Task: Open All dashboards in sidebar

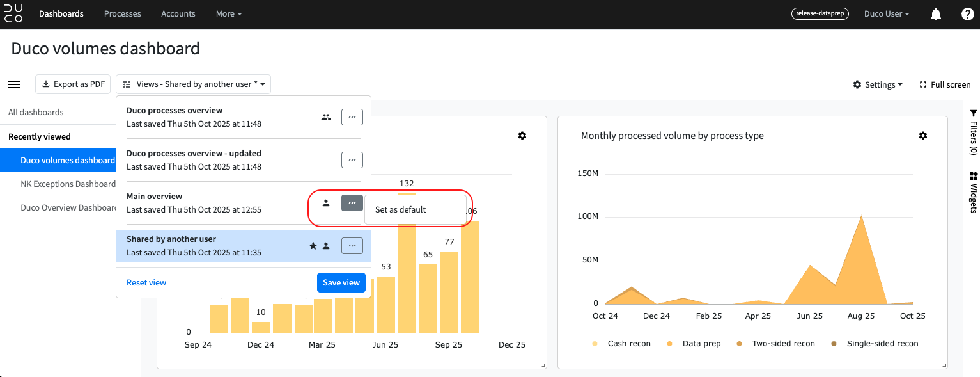Action: tap(36, 113)
